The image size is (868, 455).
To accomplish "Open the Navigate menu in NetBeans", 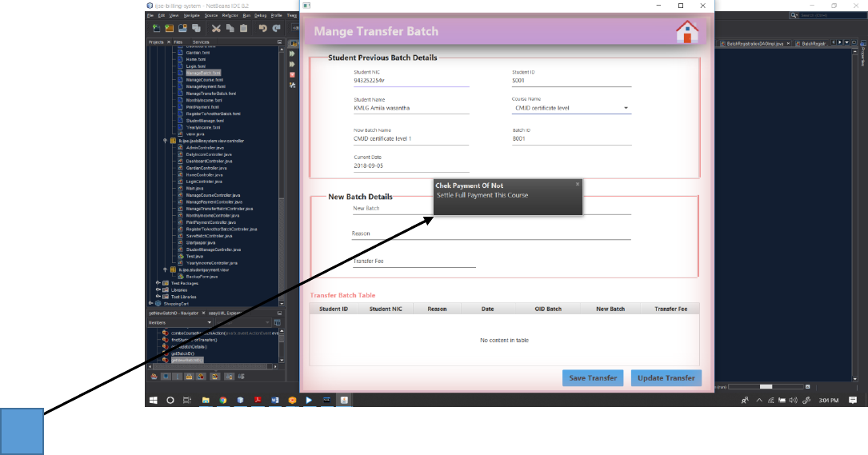I will coord(191,15).
